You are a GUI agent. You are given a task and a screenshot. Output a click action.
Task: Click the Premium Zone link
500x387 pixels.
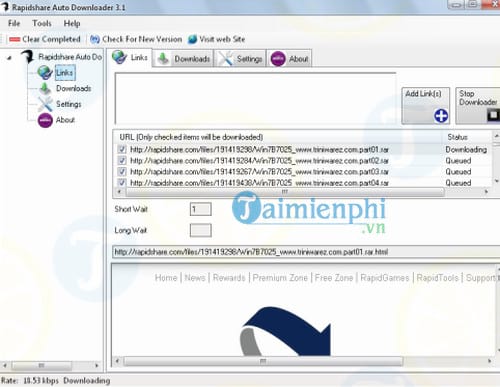[280, 278]
